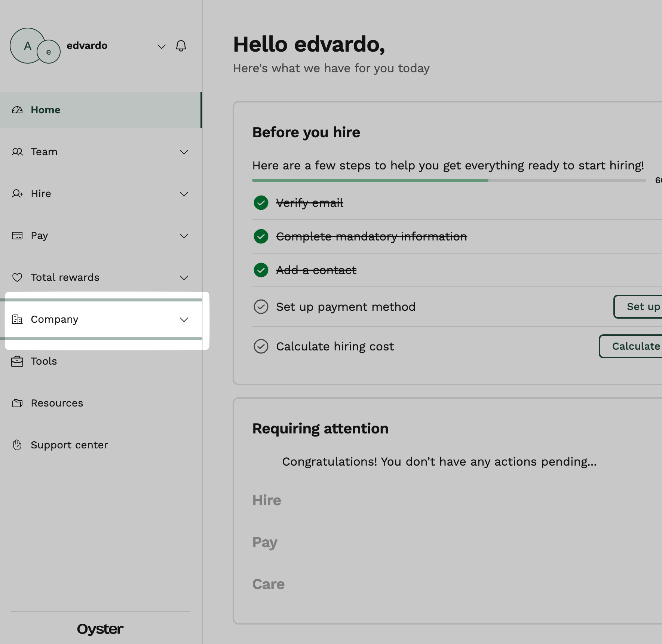
Task: Click the Support center hand icon
Action: (17, 445)
